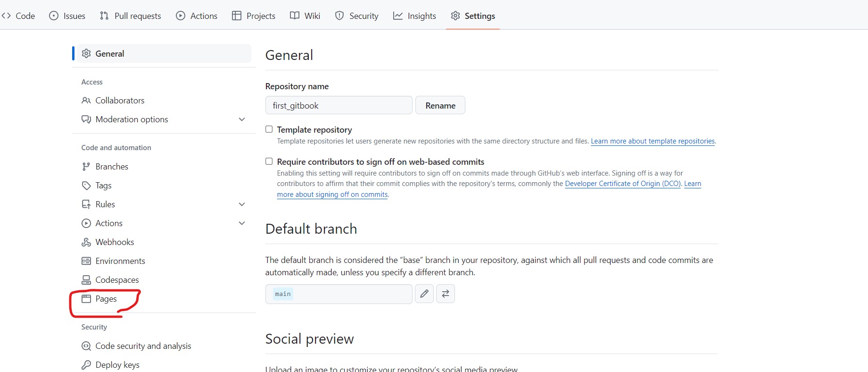The image size is (868, 372).
Task: Click the Pages browser icon
Action: click(86, 299)
